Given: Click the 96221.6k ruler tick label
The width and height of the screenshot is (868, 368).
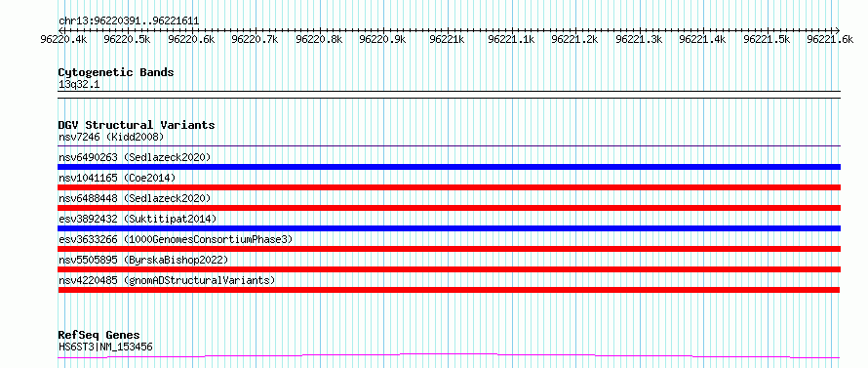Looking at the screenshot, I should click(830, 39).
